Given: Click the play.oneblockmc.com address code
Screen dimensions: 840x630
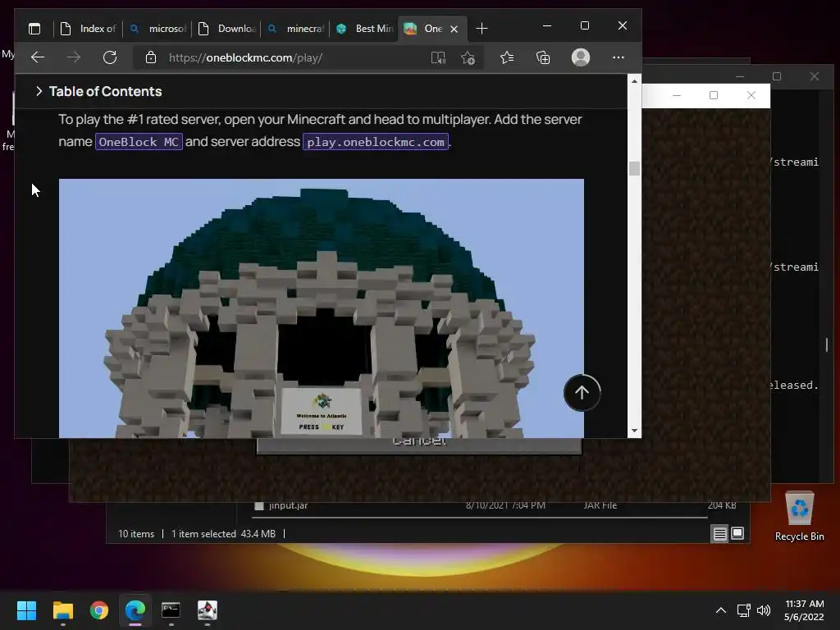Looking at the screenshot, I should (x=376, y=142).
